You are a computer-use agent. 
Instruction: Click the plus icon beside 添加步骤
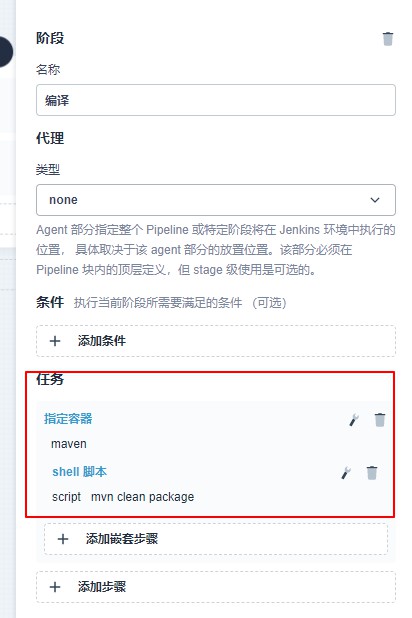coord(55,587)
